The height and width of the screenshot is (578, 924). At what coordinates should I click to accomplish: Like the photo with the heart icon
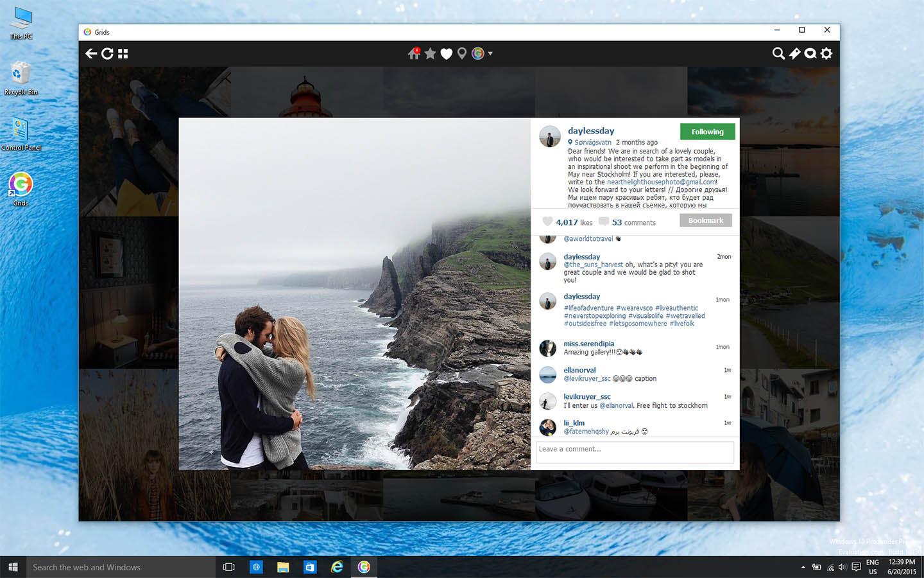click(x=547, y=222)
